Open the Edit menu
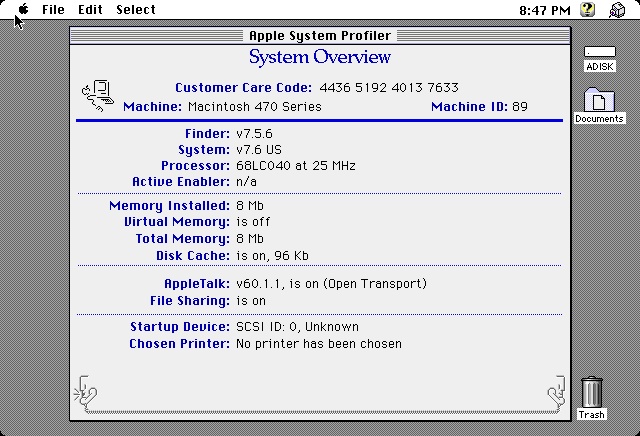Viewport: 640px width, 436px height. pyautogui.click(x=90, y=9)
